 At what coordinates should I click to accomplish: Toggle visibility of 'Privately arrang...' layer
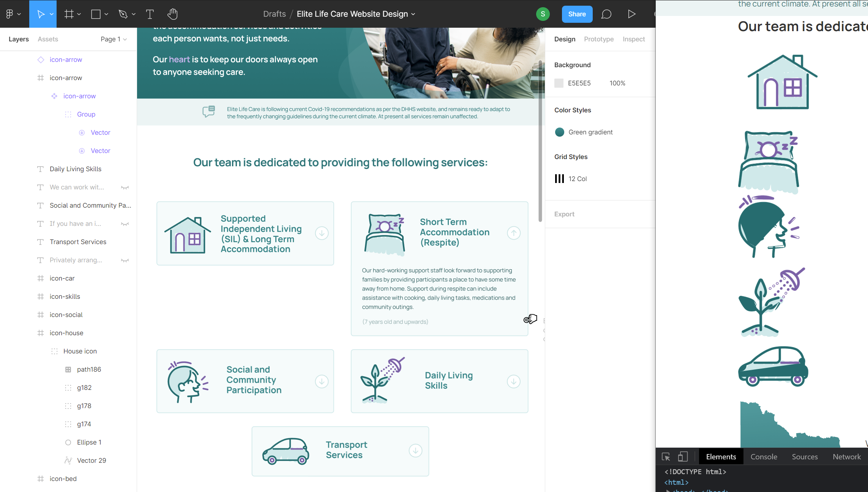pyautogui.click(x=125, y=260)
